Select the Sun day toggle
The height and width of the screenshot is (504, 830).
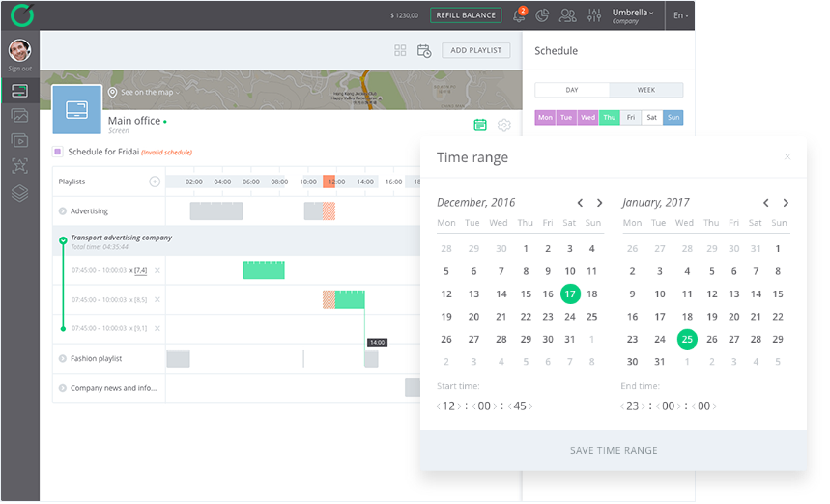[x=673, y=118]
